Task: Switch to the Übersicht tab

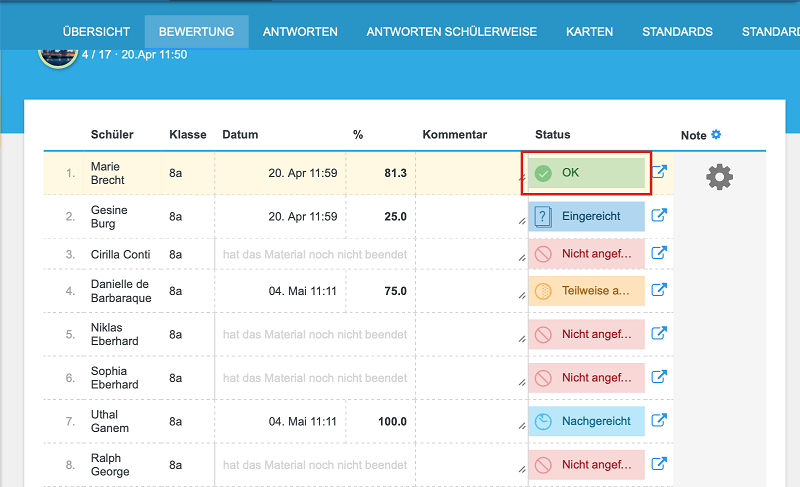Action: click(96, 32)
